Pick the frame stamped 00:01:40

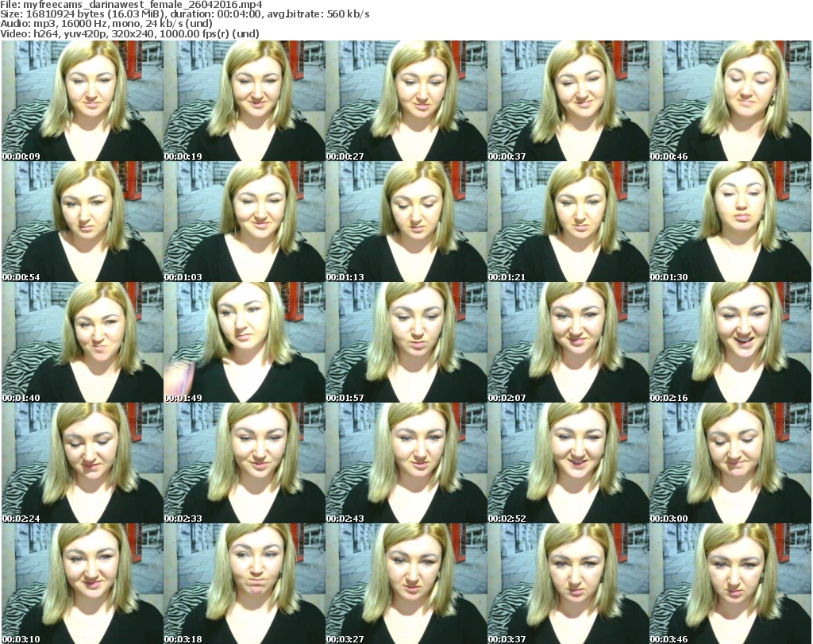coord(83,342)
